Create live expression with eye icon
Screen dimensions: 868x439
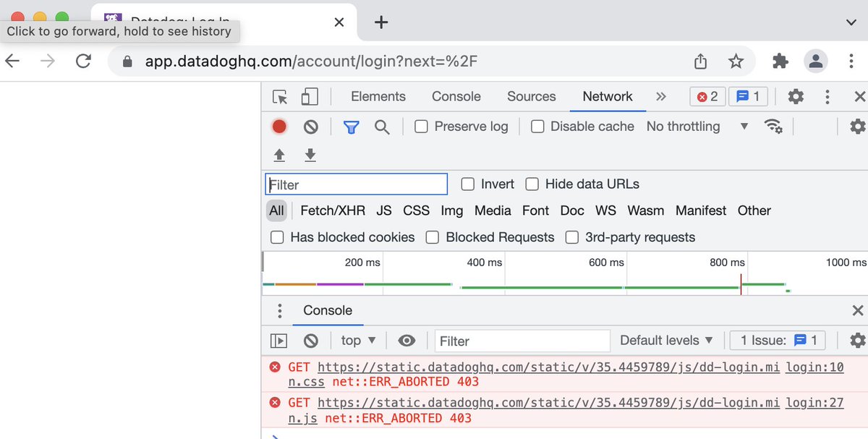[x=407, y=341]
